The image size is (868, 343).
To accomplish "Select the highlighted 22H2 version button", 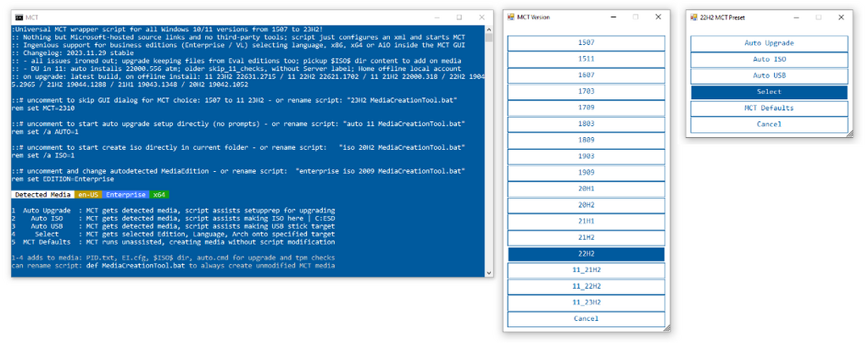I will coord(587,254).
